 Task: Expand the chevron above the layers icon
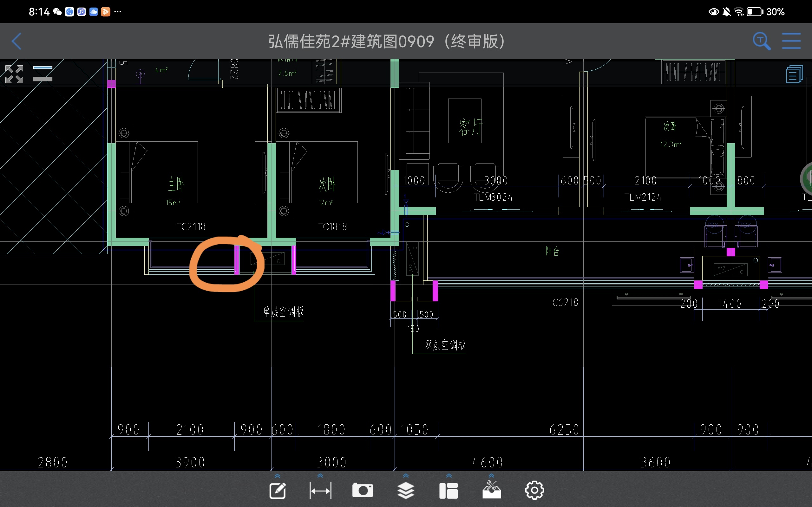click(406, 476)
